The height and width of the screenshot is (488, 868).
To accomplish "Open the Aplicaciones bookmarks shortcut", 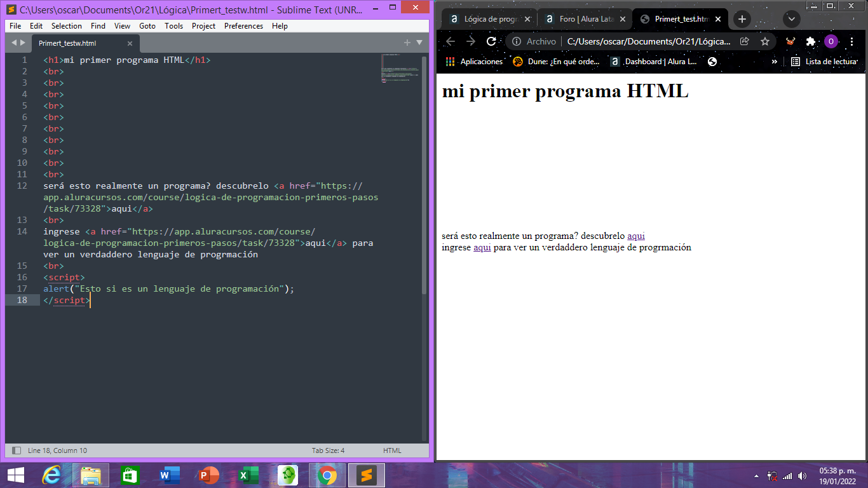I will click(474, 62).
